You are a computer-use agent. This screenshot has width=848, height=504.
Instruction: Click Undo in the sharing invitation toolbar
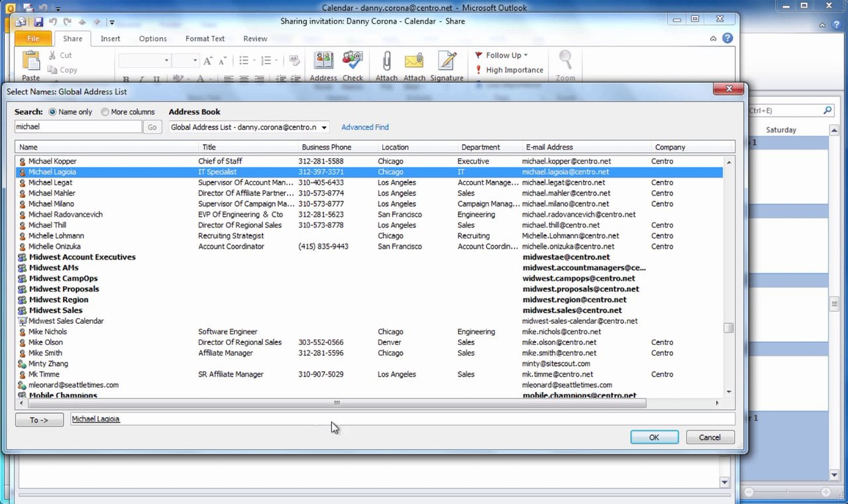(53, 23)
